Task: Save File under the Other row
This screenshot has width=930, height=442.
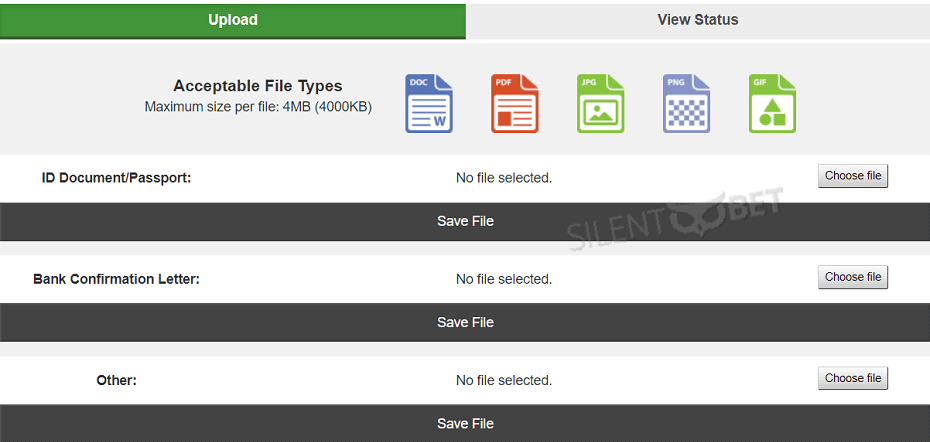Action: click(465, 423)
